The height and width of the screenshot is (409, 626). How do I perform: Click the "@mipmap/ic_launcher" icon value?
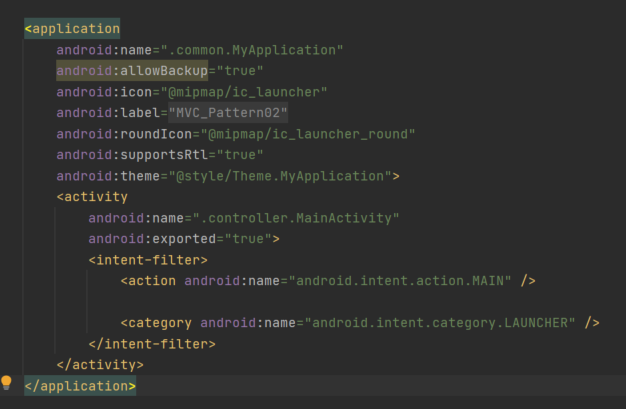pos(244,92)
